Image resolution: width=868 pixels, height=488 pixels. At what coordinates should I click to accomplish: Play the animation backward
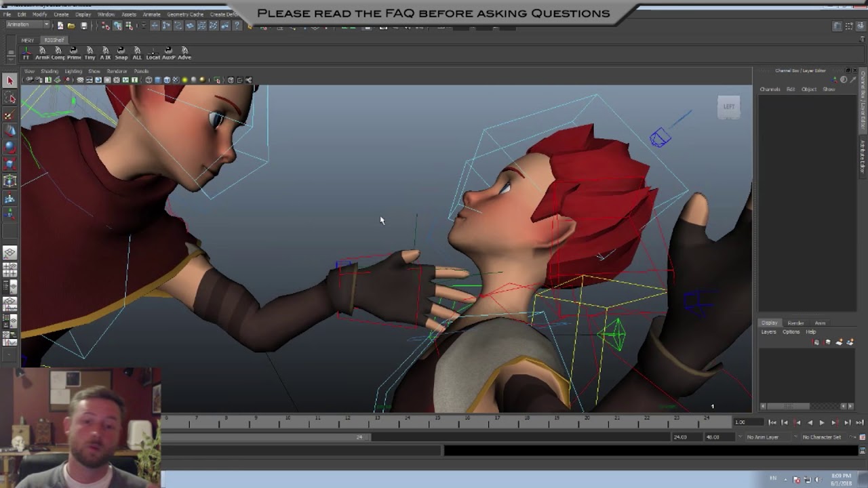click(x=810, y=422)
